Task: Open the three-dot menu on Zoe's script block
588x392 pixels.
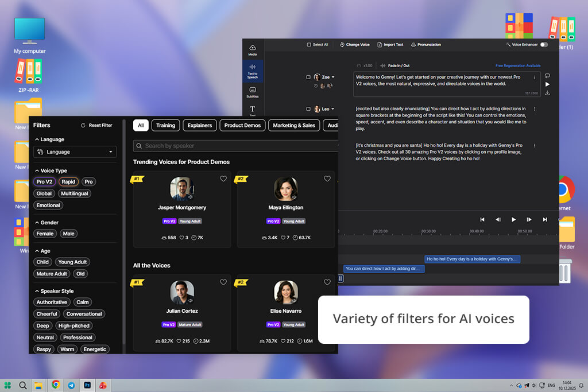Action: pos(535,77)
